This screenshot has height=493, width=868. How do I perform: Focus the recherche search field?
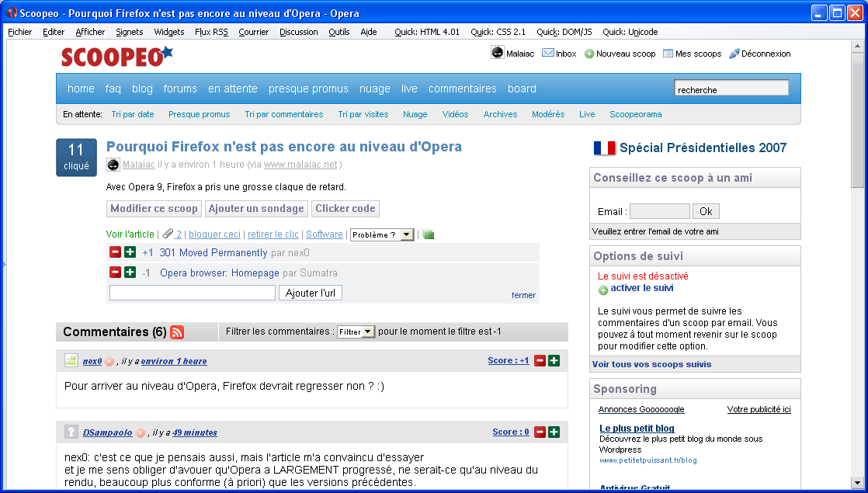[731, 88]
